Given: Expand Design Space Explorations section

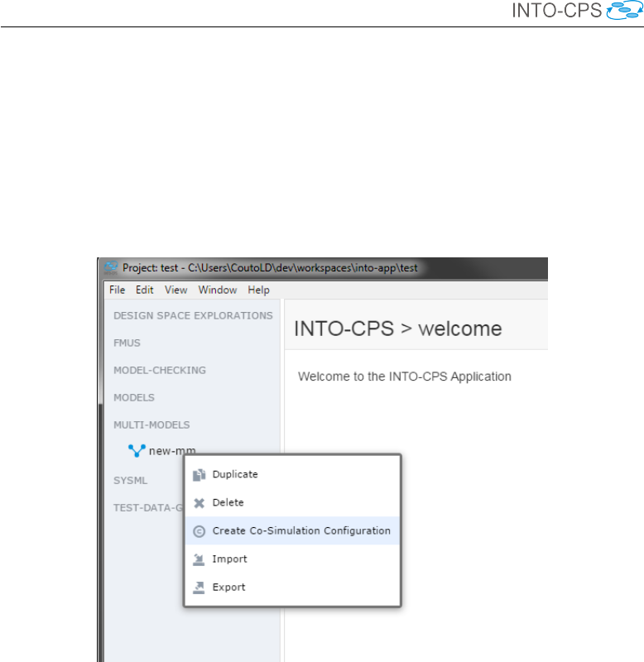Looking at the screenshot, I should tap(193, 316).
